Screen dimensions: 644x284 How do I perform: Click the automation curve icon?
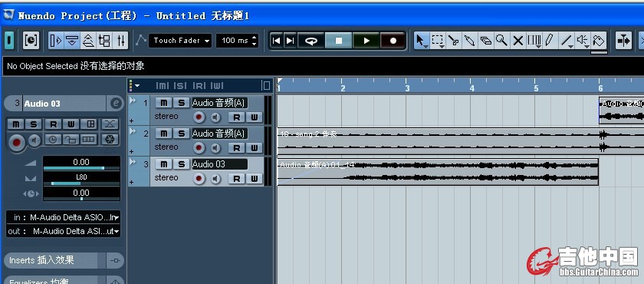click(x=141, y=40)
